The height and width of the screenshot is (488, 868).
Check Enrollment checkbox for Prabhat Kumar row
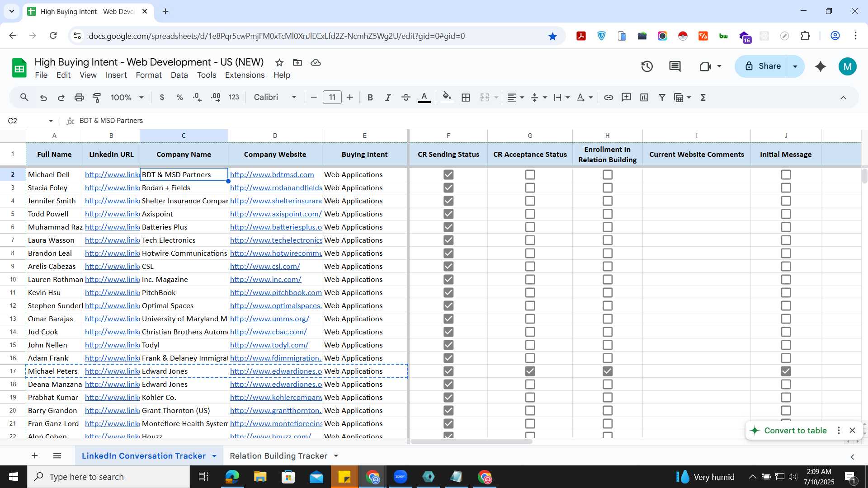coord(608,397)
